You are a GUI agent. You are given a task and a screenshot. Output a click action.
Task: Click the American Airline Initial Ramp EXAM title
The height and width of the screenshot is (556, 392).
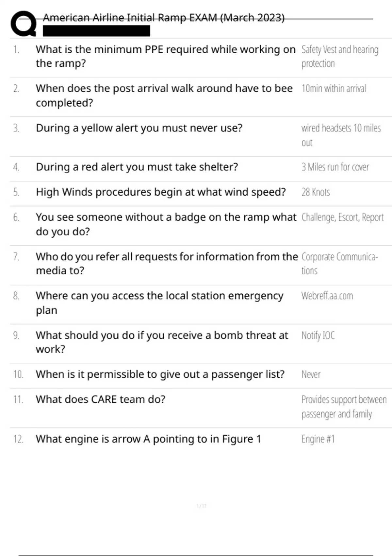click(163, 18)
